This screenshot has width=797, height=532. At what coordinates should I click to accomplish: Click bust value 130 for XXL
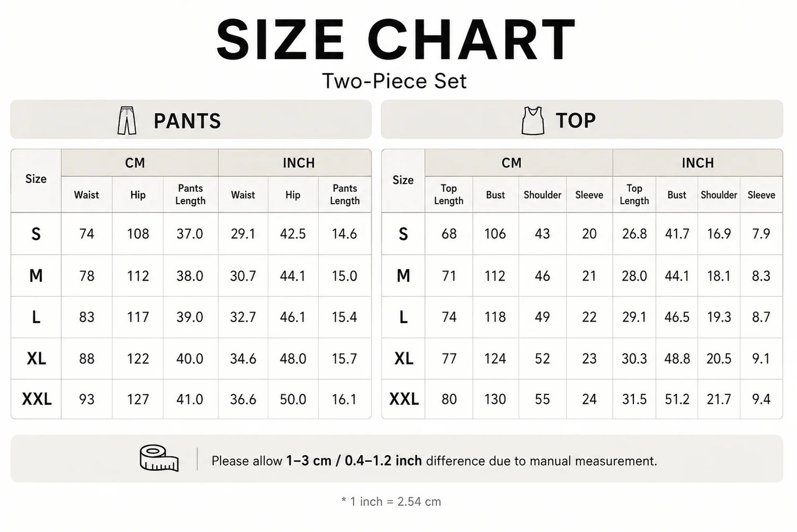tap(495, 399)
